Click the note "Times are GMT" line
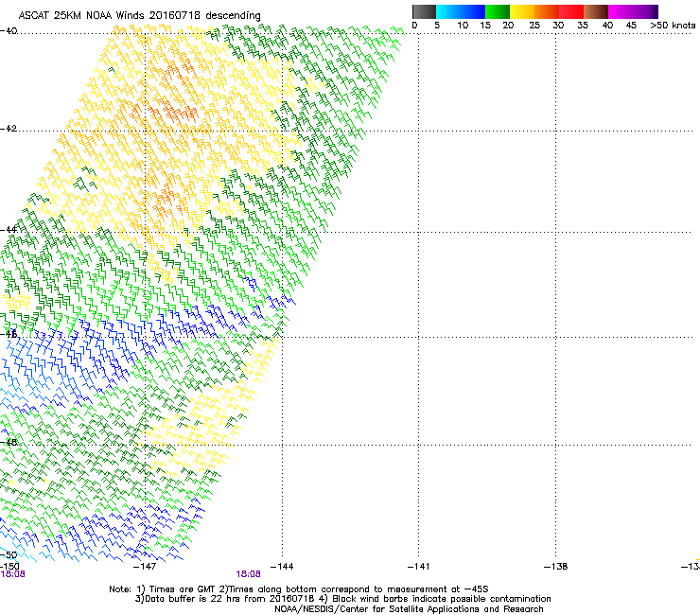This screenshot has width=700, height=615. click(299, 589)
